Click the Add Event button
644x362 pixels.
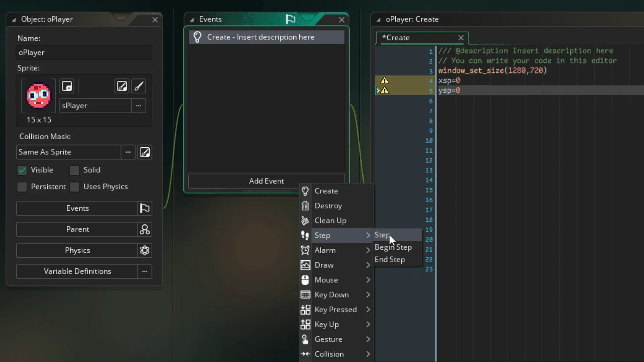(x=266, y=181)
